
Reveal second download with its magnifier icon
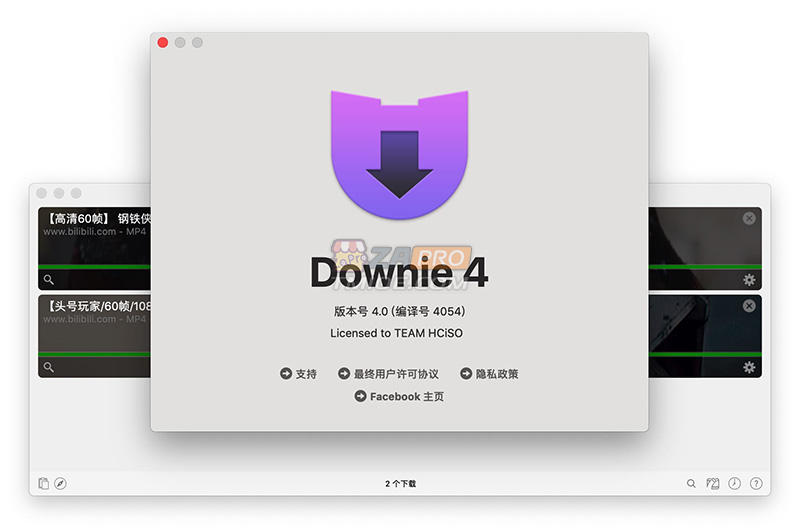pyautogui.click(x=48, y=367)
